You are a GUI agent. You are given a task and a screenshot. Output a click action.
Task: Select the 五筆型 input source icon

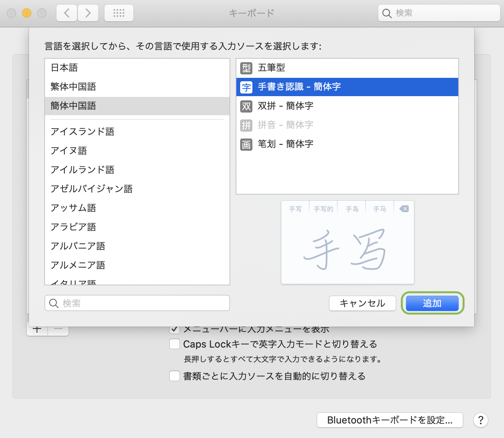click(246, 68)
